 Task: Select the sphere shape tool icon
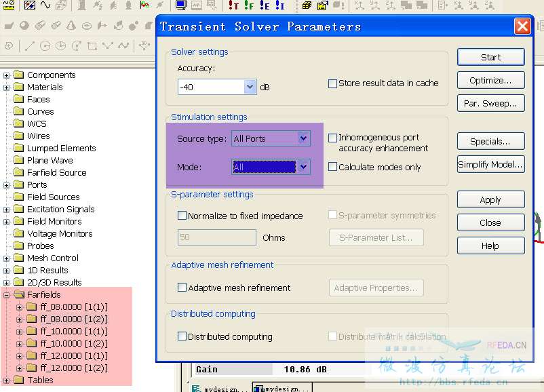[24, 26]
